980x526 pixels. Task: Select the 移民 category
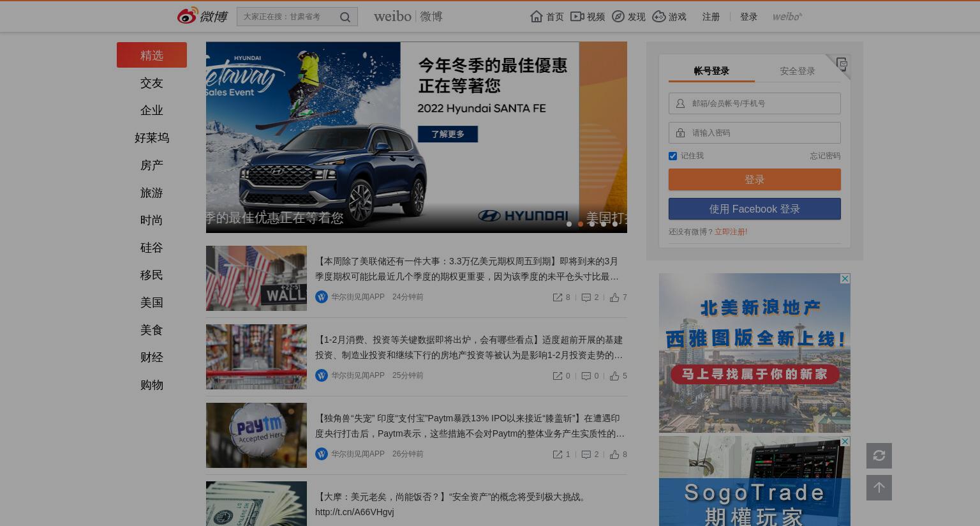pyautogui.click(x=152, y=275)
